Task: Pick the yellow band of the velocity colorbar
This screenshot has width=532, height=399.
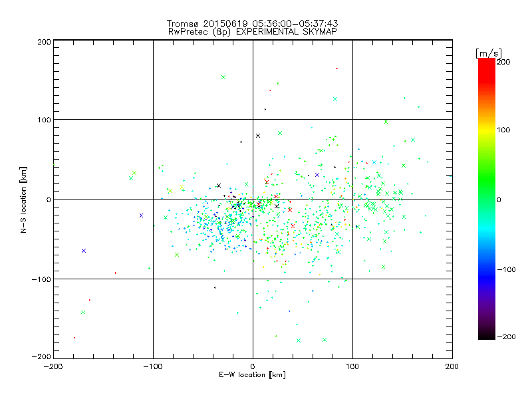Action: pos(487,130)
